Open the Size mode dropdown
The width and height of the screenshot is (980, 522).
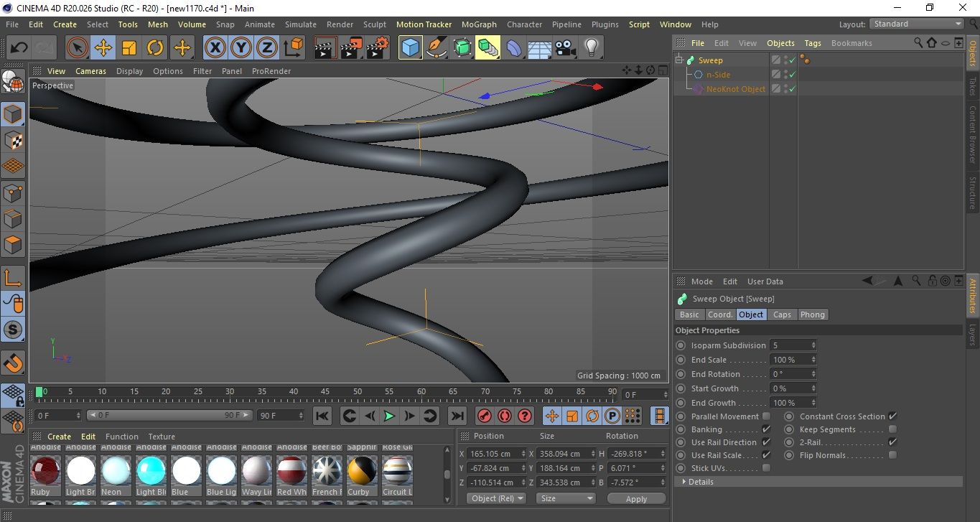[x=566, y=498]
